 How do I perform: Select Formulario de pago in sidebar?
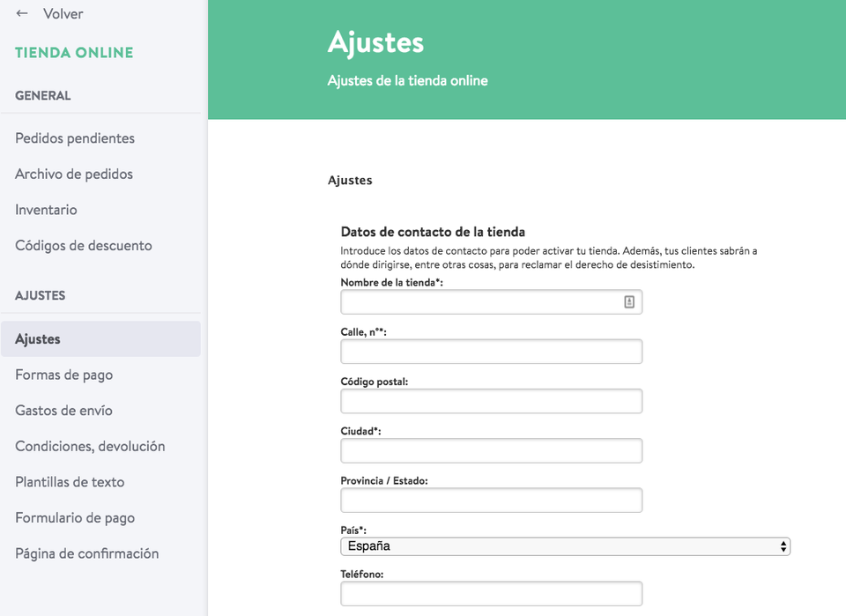[75, 518]
